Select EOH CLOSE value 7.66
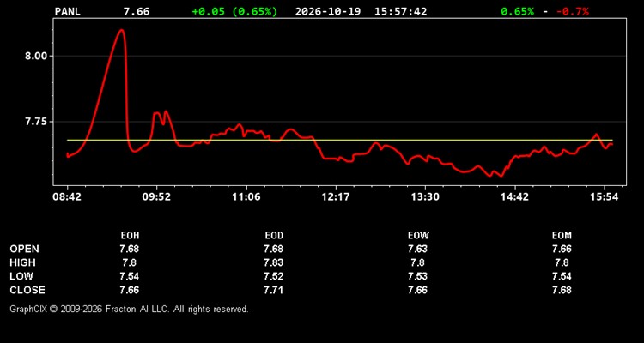644x343 pixels. tap(130, 290)
